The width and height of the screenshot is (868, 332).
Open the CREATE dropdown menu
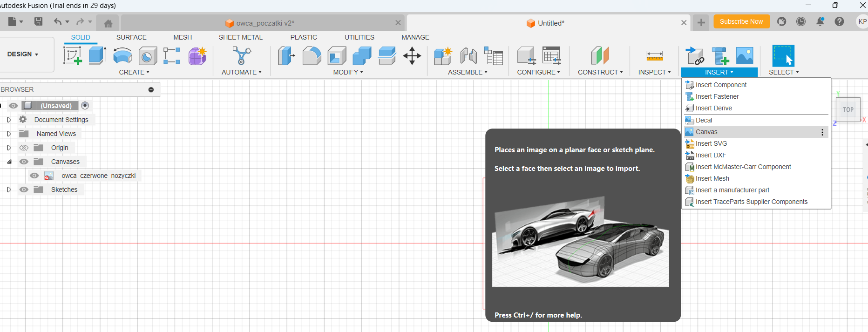click(x=134, y=72)
